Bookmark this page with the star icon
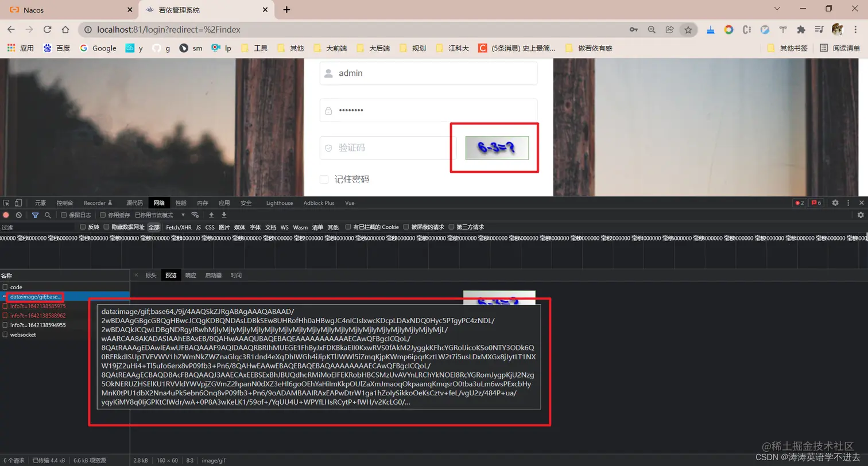Screen dimensions: 868x466 pos(688,29)
